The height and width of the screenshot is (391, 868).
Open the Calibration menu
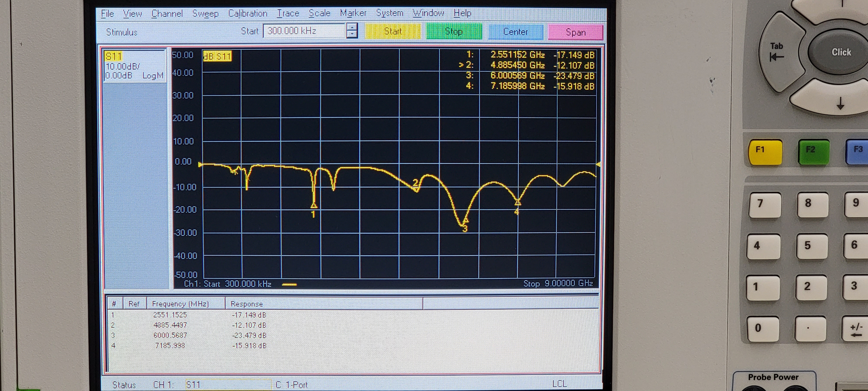click(247, 13)
